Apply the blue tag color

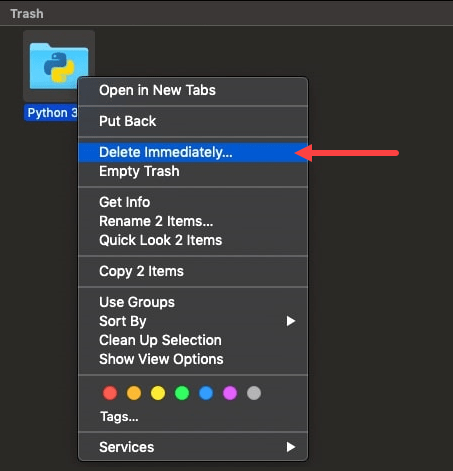tap(206, 393)
